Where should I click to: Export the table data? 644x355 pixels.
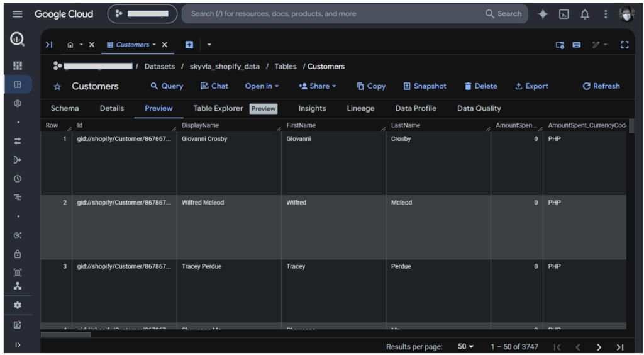(x=532, y=86)
